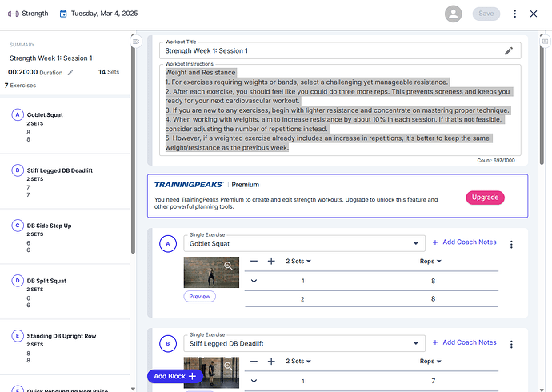Open the Reps dropdown for Goblet Squat
This screenshot has height=392, width=552.
pyautogui.click(x=430, y=261)
